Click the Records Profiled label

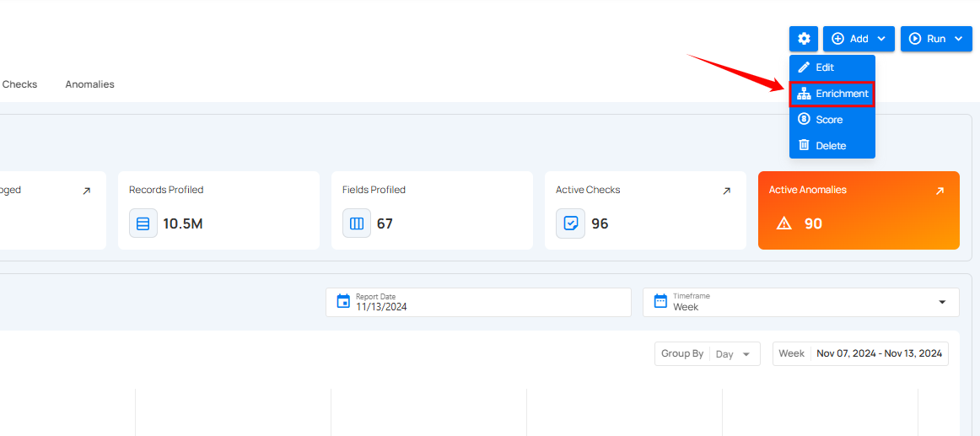coord(166,190)
